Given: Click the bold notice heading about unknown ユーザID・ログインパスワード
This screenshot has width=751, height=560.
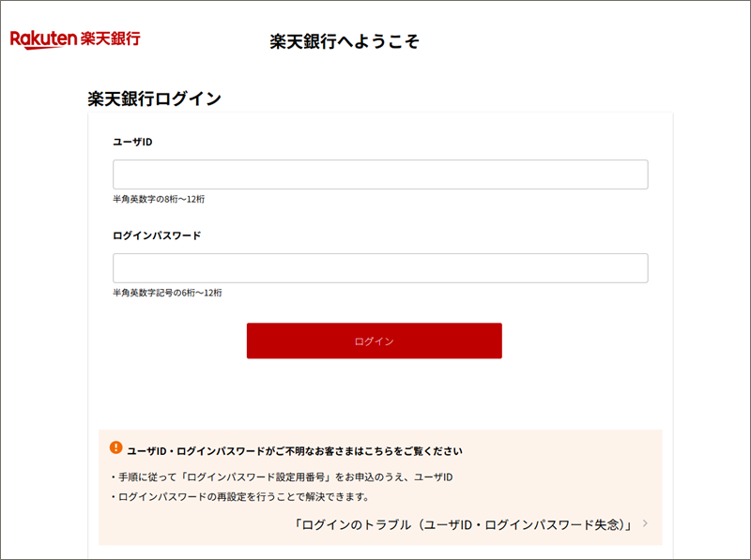Looking at the screenshot, I should pos(295,451).
